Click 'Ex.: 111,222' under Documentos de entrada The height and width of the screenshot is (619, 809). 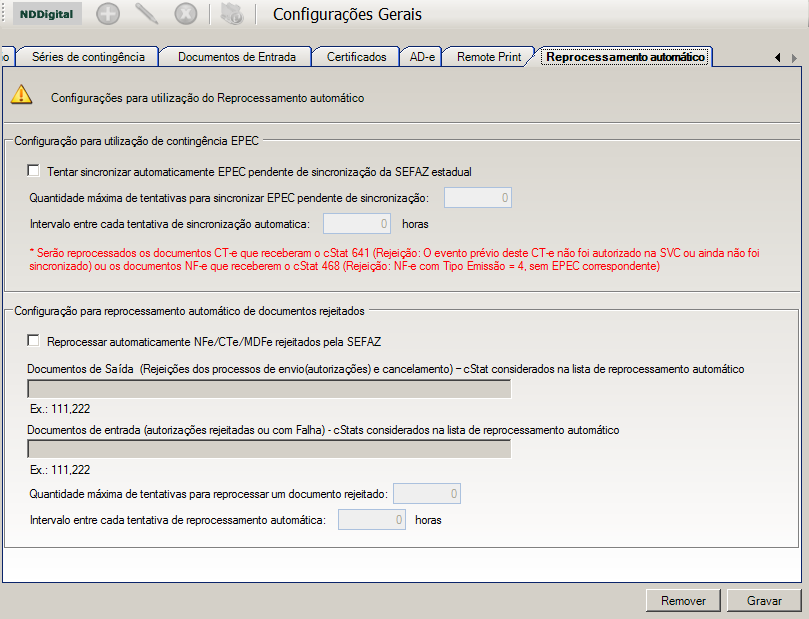coord(60,470)
